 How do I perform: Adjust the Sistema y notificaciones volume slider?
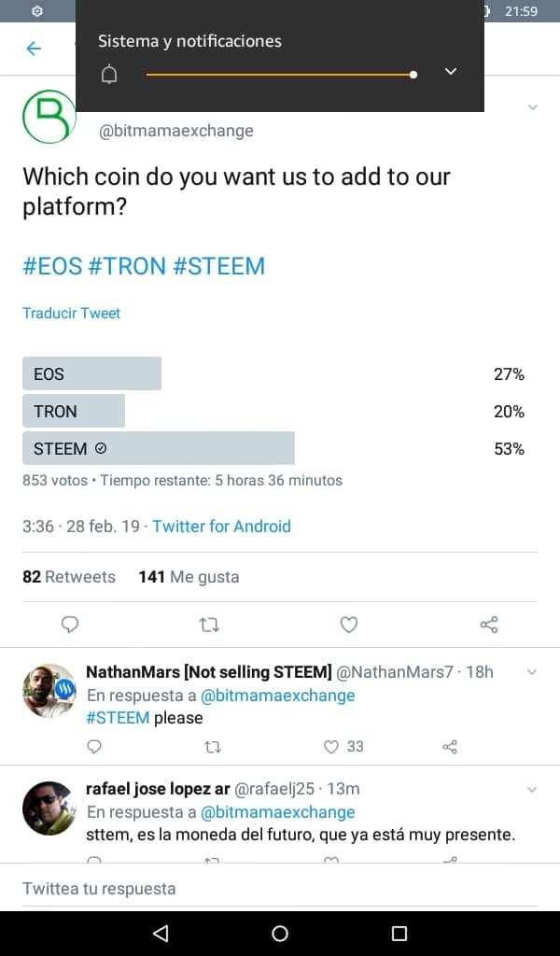tap(282, 75)
